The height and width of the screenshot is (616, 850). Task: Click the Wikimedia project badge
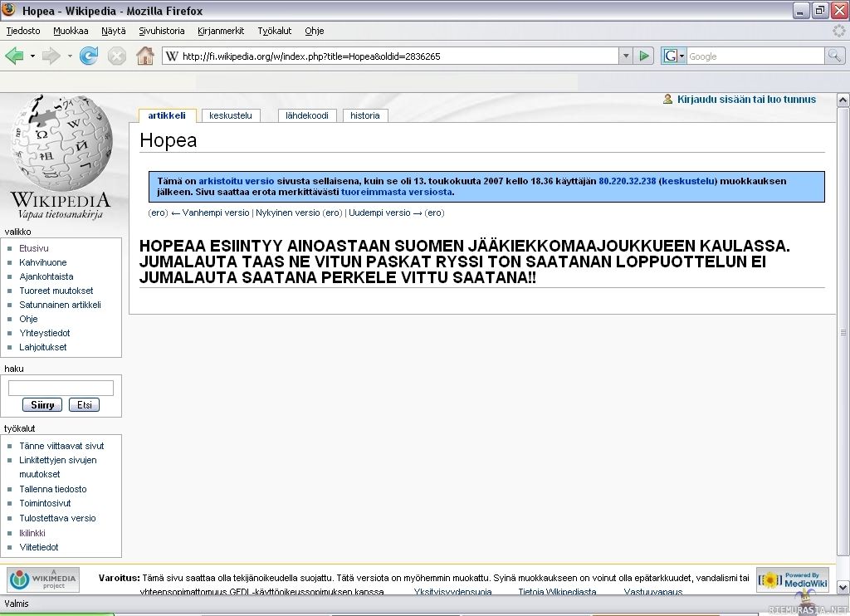click(x=43, y=579)
